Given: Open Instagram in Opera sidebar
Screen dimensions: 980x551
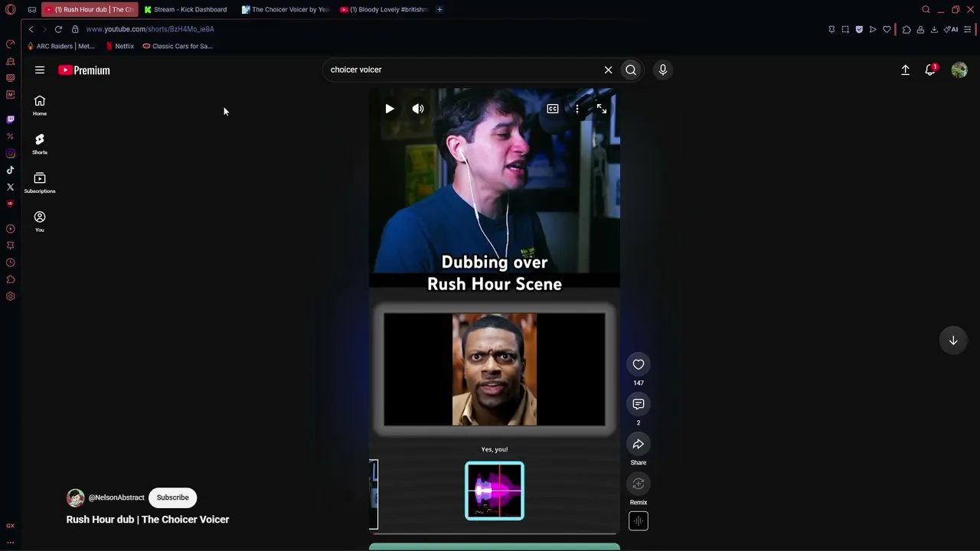Looking at the screenshot, I should [x=11, y=153].
